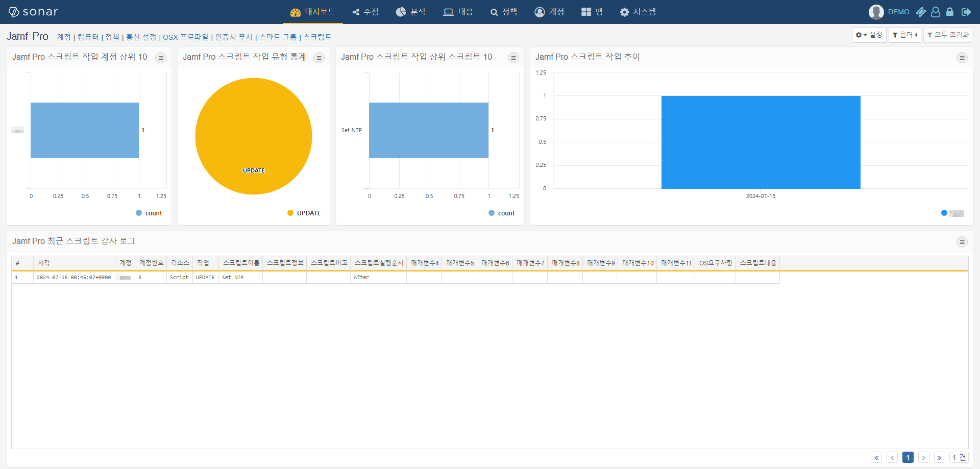Open menu of 계정 상위 10 chart
This screenshot has height=469, width=980.
click(161, 58)
